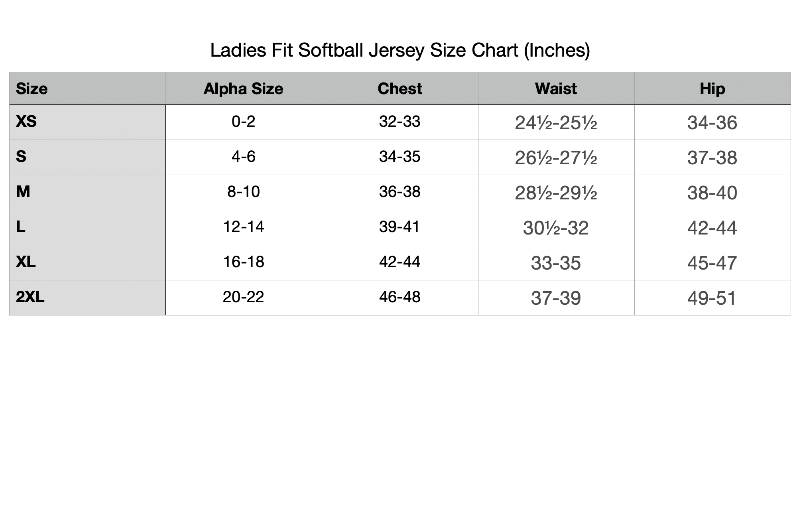Select the 36-38 chest measurement cell

click(399, 192)
